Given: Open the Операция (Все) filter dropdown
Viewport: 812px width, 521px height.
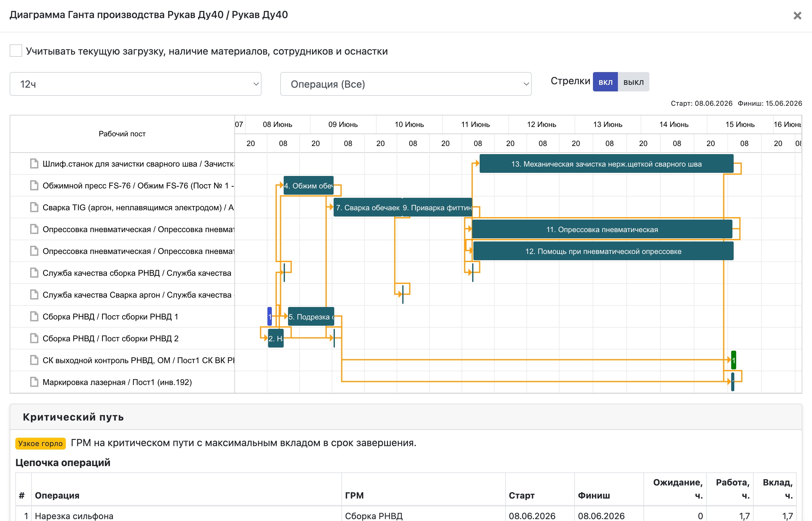Looking at the screenshot, I should [406, 84].
